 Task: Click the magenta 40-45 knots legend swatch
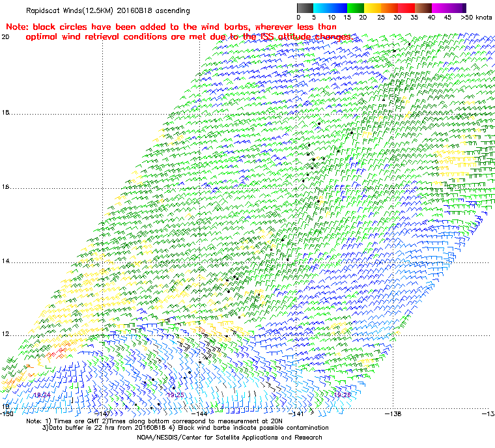click(x=440, y=8)
